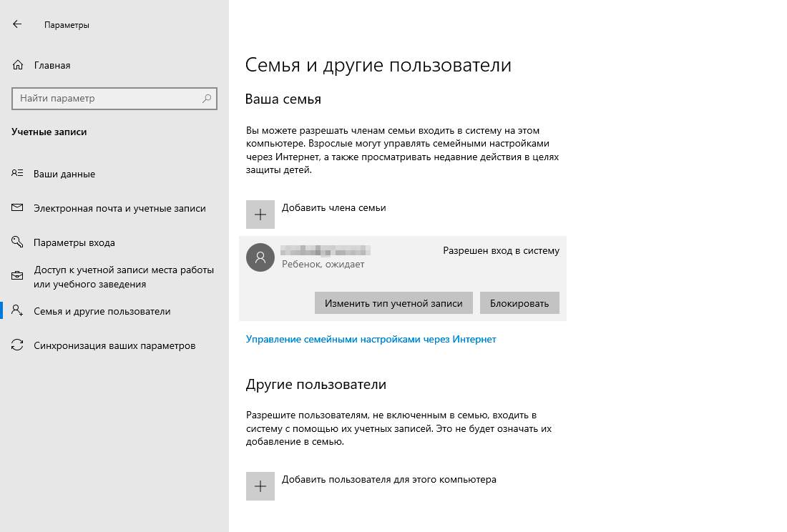Image resolution: width=787 pixels, height=532 pixels.
Task: Click the Другие пользователи heading
Action: pos(316,384)
